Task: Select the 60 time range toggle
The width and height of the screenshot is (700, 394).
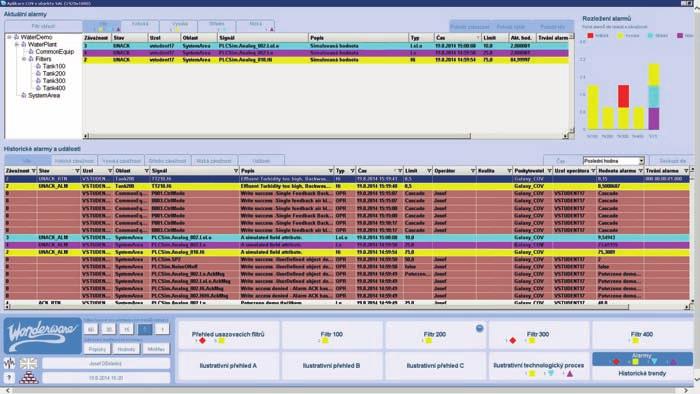Action: (x=91, y=330)
